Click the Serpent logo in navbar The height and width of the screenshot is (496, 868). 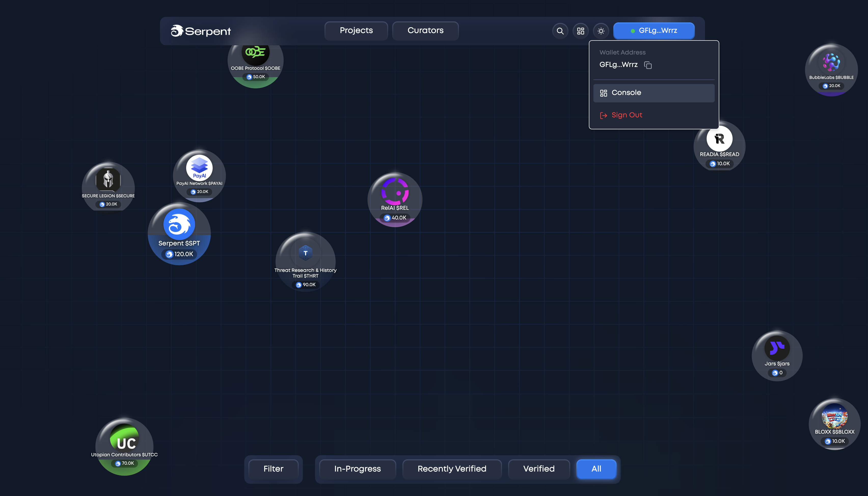click(201, 31)
